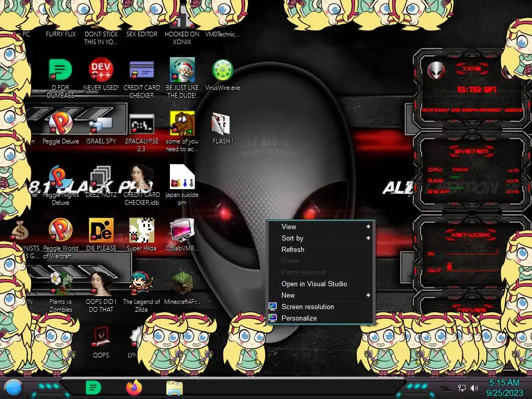Click the SEX EDITOR icon label

click(x=142, y=34)
